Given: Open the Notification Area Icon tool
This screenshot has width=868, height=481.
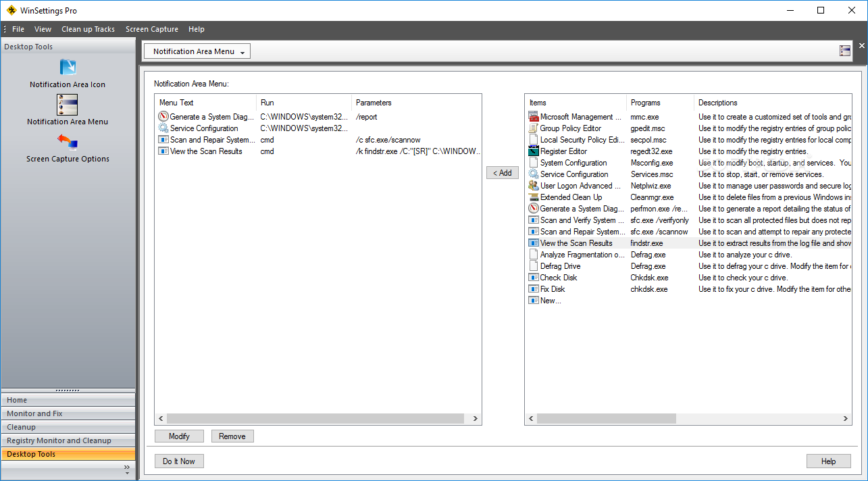Looking at the screenshot, I should tap(68, 68).
